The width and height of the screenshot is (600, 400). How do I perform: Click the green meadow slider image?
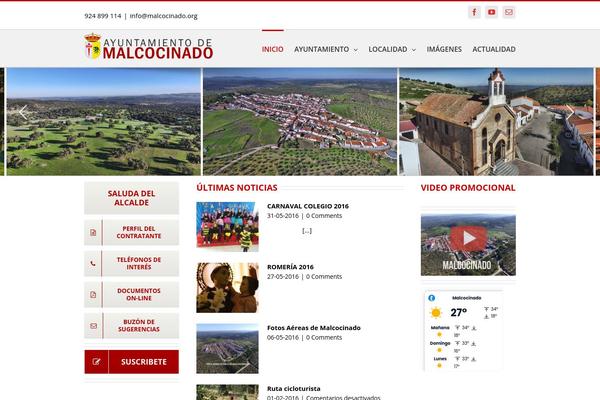pos(104,122)
